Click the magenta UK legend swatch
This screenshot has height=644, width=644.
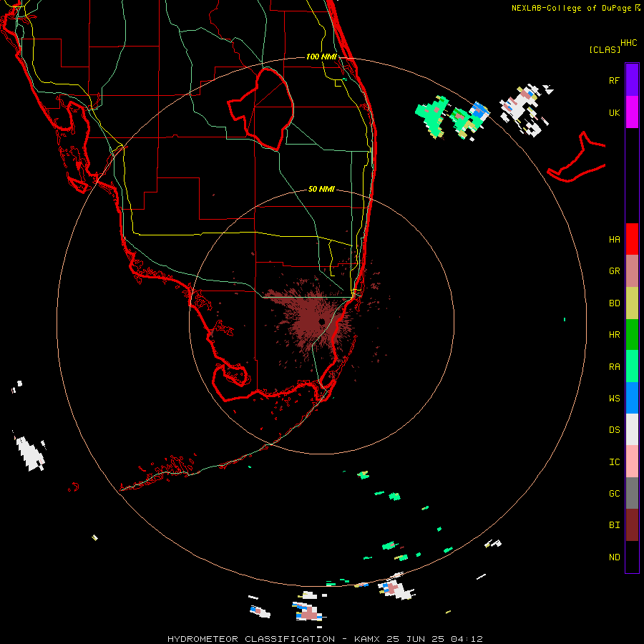(x=632, y=112)
